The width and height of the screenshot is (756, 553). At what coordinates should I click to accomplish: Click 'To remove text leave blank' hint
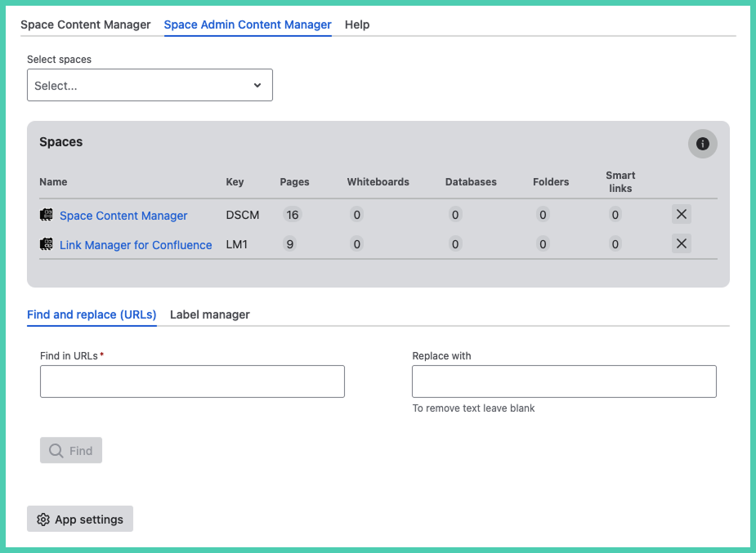(x=473, y=408)
